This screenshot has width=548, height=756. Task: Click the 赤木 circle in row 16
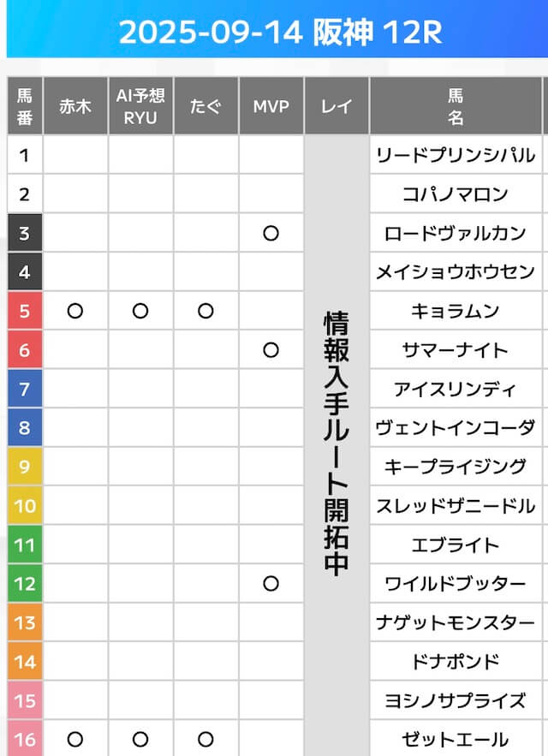pos(75,739)
